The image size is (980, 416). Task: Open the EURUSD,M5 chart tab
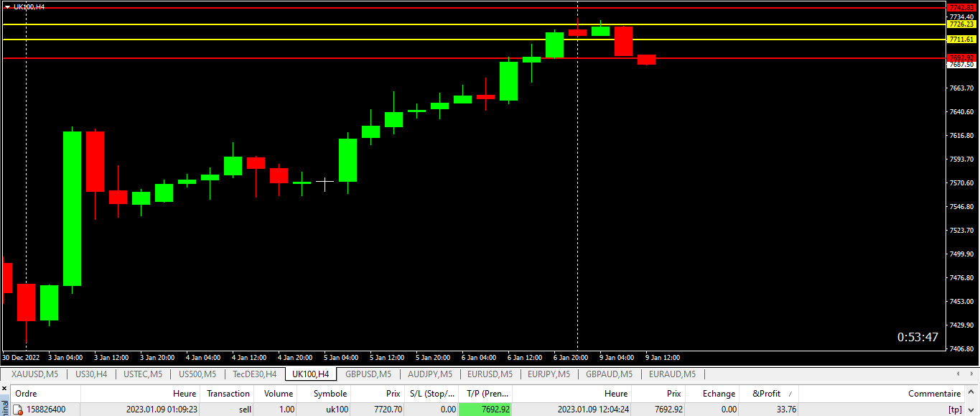(x=490, y=374)
